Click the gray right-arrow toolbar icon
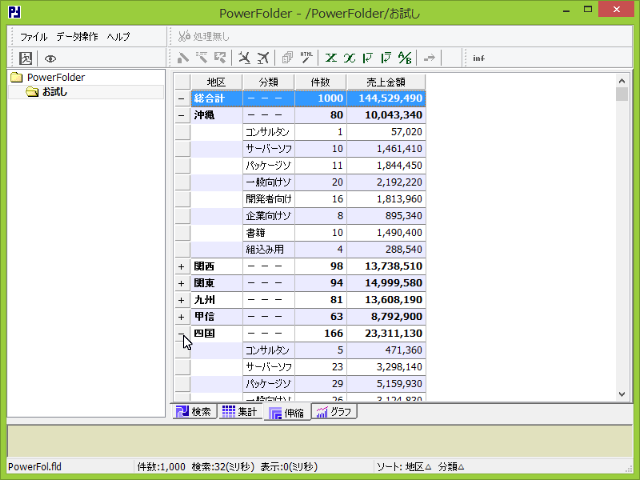Viewport: 640px width, 480px height. pyautogui.click(x=429, y=58)
